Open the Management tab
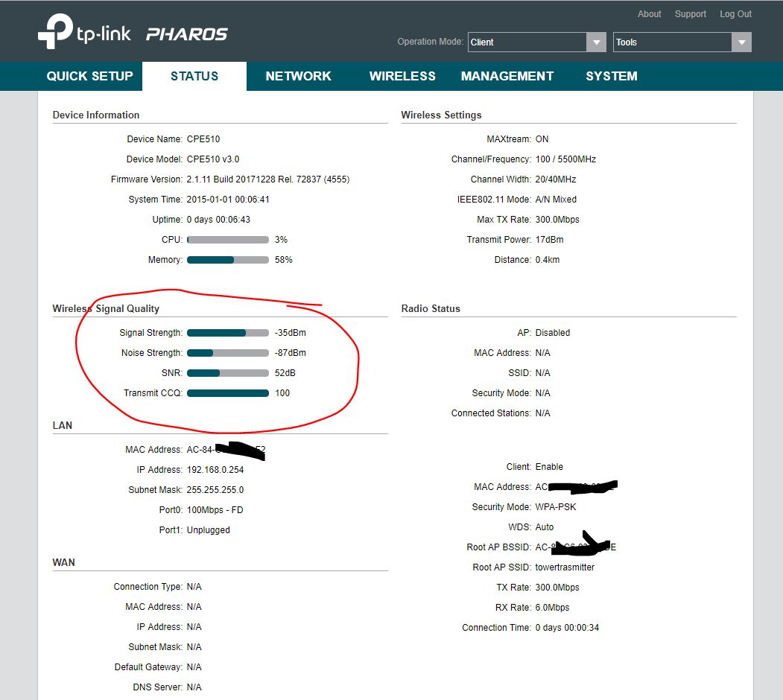This screenshot has height=700, width=783. pyautogui.click(x=507, y=76)
